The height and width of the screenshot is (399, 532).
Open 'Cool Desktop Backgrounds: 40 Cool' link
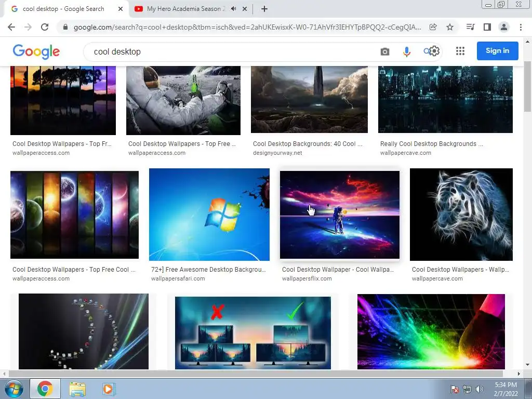[x=308, y=144]
